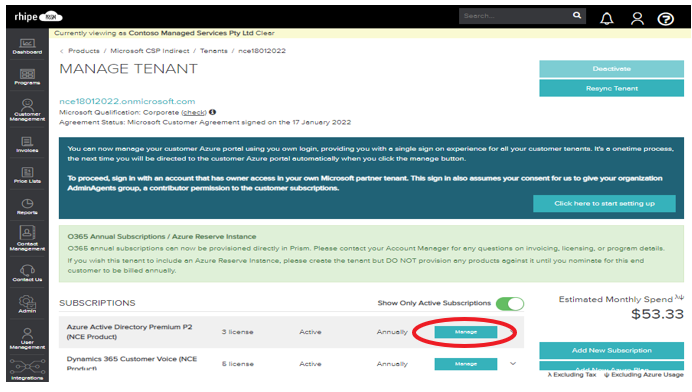Go to Tenants breadcrumb
692x392 pixels.
pos(214,51)
